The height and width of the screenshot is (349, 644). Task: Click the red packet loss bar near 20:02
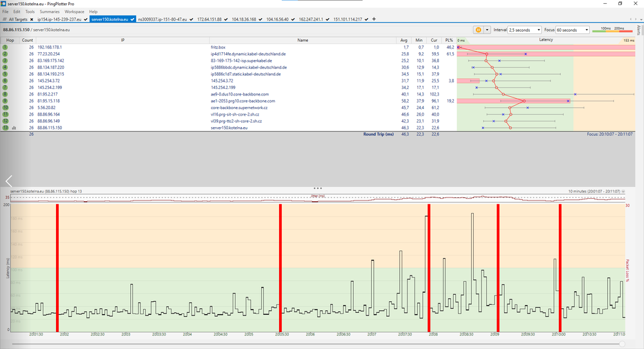point(57,268)
